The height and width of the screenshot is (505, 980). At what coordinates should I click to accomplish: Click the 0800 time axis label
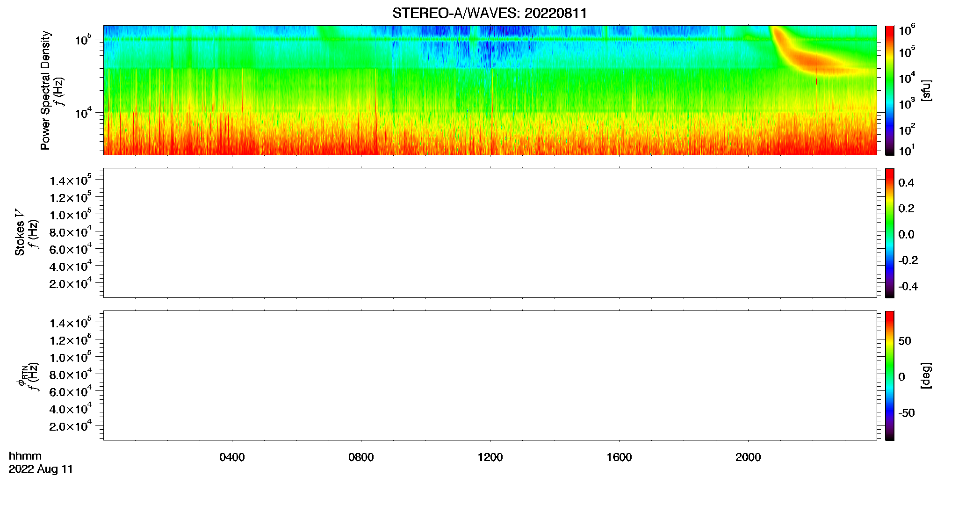(361, 457)
